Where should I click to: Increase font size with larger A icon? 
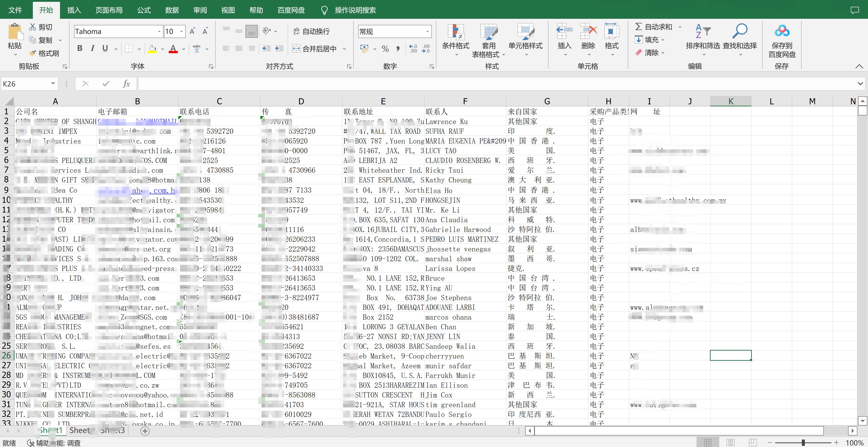[x=192, y=31]
